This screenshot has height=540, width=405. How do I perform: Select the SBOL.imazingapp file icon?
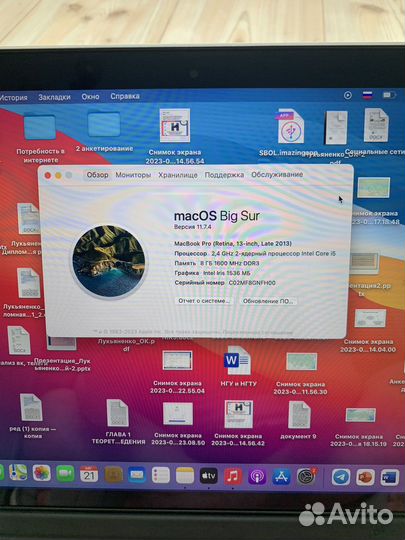click(x=291, y=126)
